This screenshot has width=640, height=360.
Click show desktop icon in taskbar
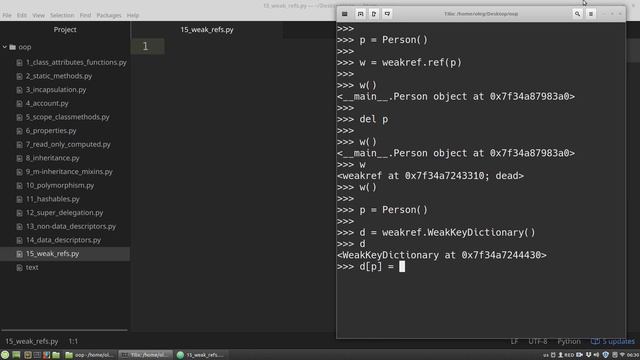coord(16,355)
